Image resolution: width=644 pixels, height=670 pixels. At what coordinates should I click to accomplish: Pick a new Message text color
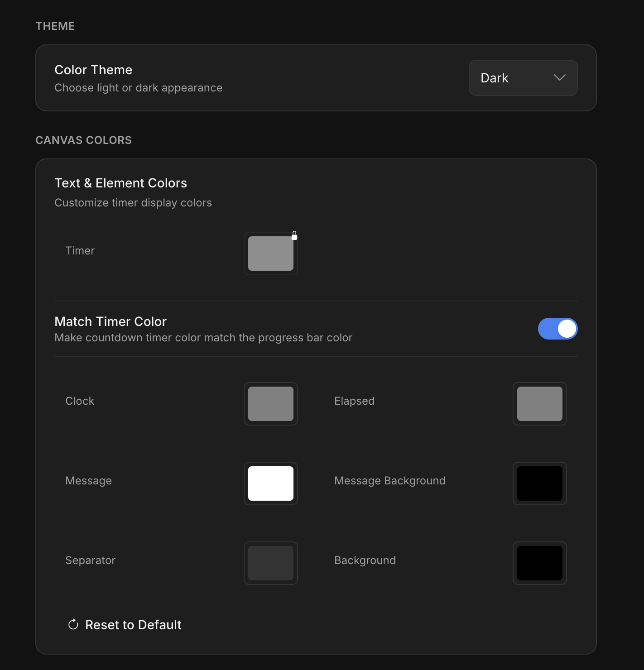[270, 483]
